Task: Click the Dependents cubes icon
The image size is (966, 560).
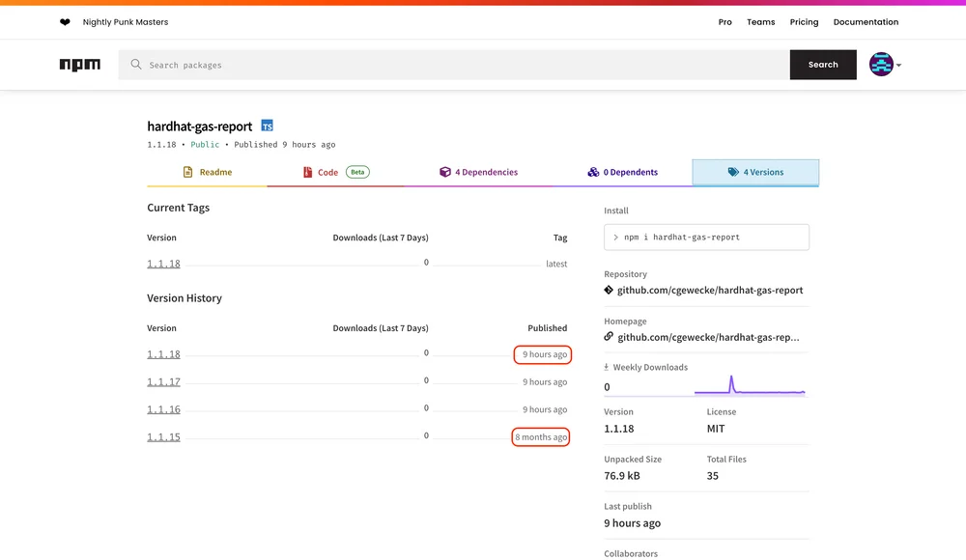Action: coord(593,172)
